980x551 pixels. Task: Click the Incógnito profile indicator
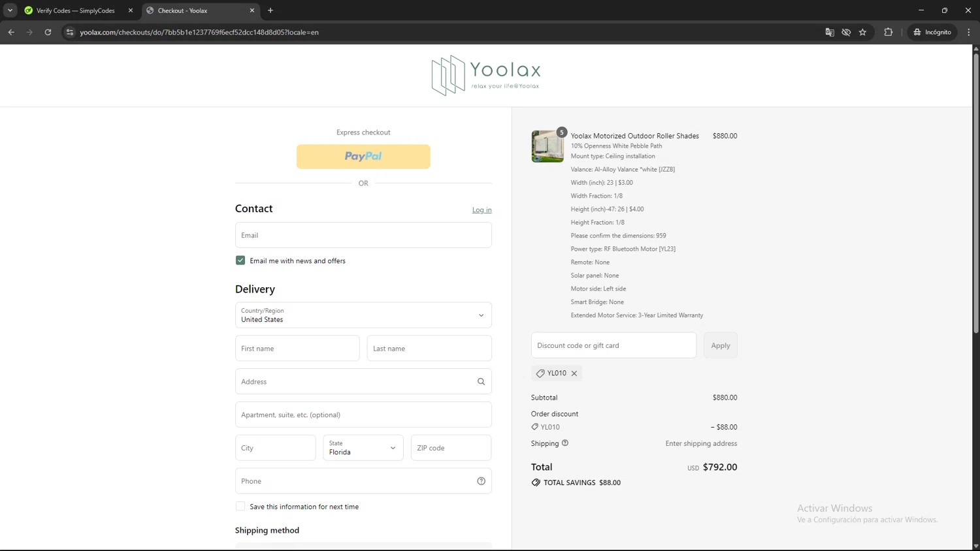coord(932,32)
